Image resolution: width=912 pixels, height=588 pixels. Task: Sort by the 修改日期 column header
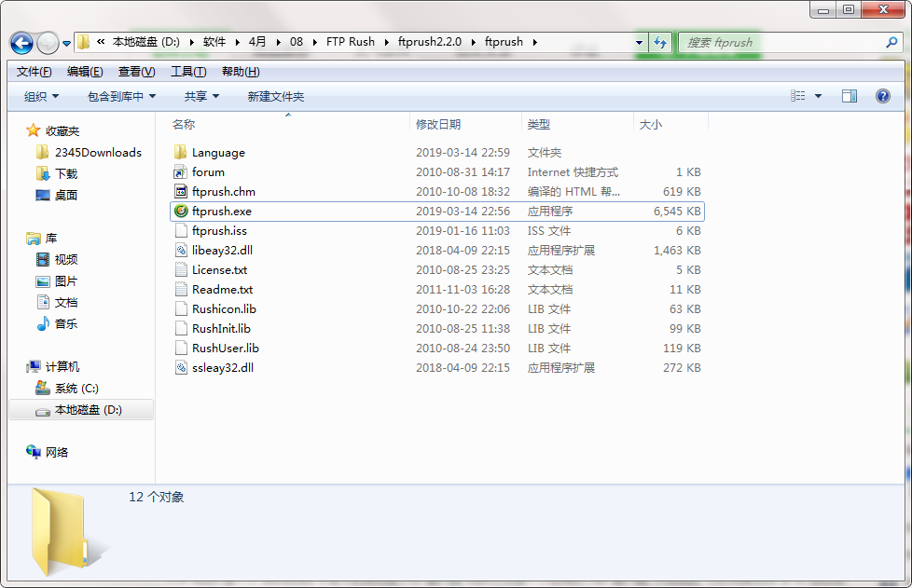click(x=438, y=124)
